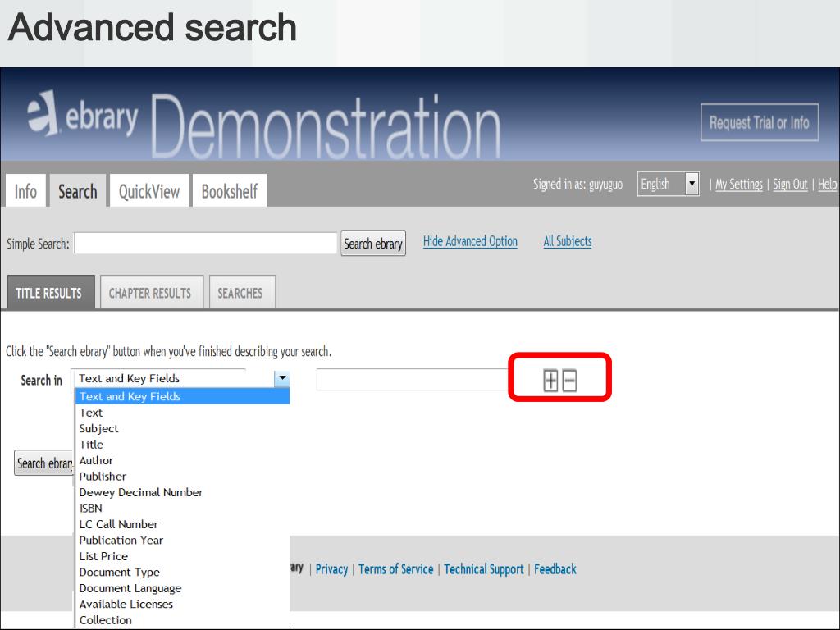Select 'ISBN' in the dropdown list
Image resolution: width=840 pixels, height=630 pixels.
pos(182,509)
